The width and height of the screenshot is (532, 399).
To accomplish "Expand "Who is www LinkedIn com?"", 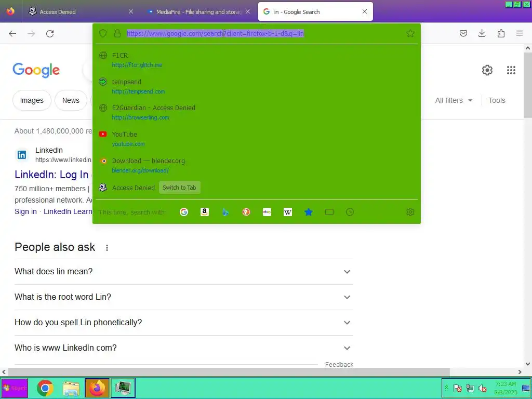I will click(x=184, y=348).
